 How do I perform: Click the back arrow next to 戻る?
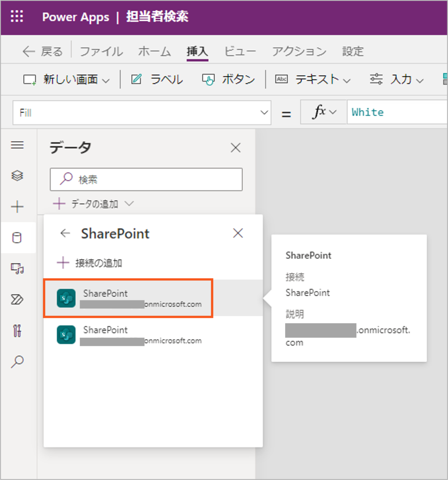tap(29, 52)
